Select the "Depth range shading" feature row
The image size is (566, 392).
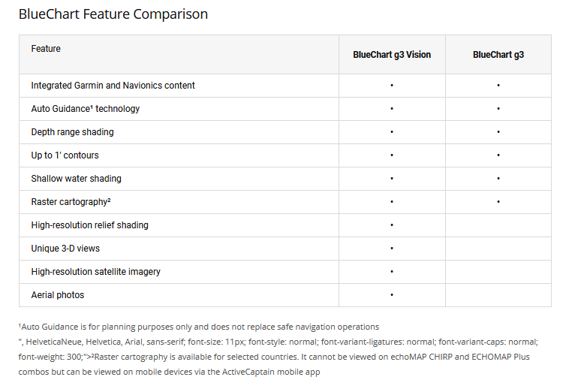tap(72, 132)
